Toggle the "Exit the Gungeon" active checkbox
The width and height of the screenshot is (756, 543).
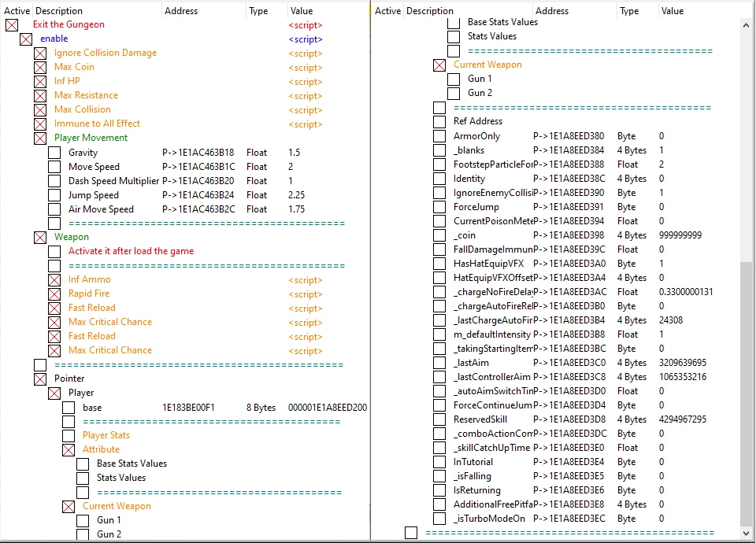coord(12,25)
